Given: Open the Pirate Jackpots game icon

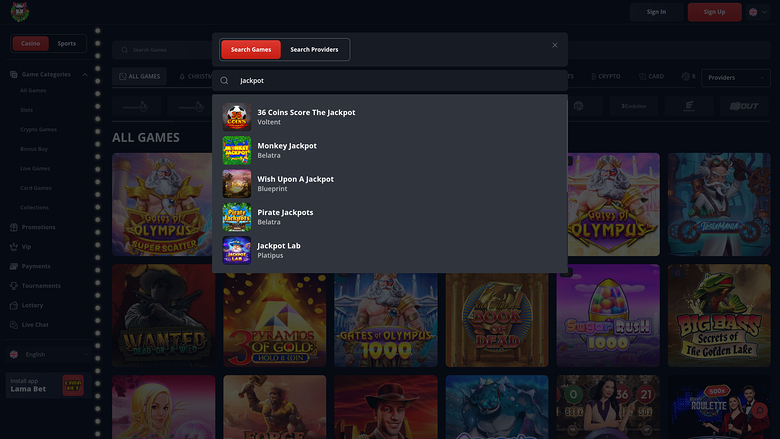Looking at the screenshot, I should [237, 217].
